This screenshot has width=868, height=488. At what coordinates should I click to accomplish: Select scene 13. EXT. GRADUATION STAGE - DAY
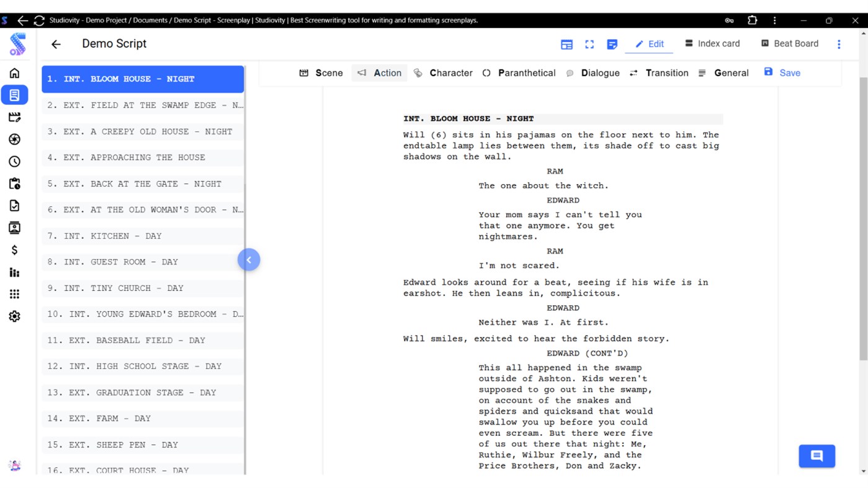tap(143, 393)
